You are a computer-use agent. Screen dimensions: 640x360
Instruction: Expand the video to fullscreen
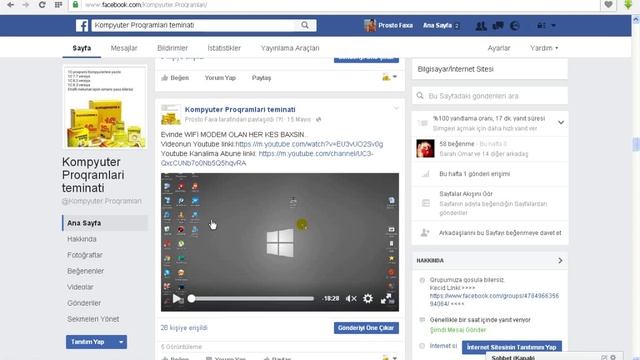click(386, 299)
